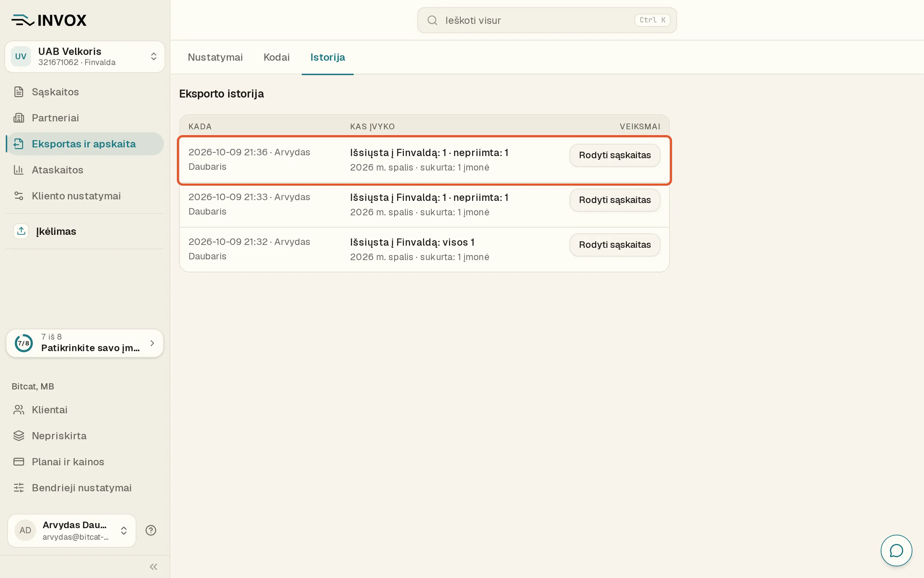Click the Ataskaitos chart icon
The image size is (924, 578).
tap(19, 170)
